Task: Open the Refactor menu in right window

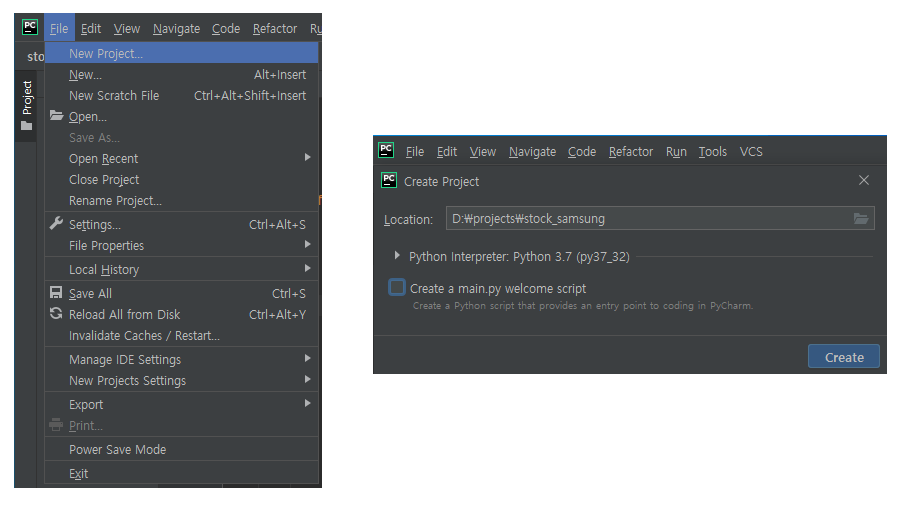Action: point(631,152)
